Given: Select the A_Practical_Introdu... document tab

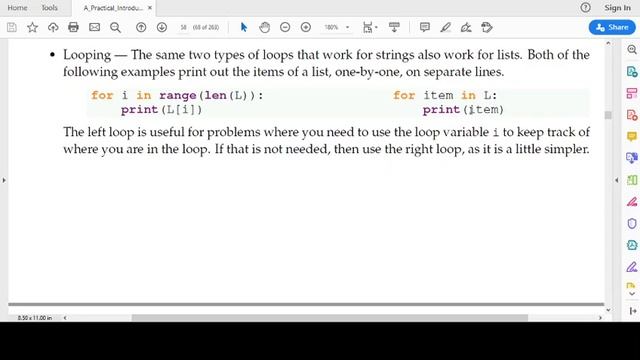Looking at the screenshot, I should pos(113,8).
